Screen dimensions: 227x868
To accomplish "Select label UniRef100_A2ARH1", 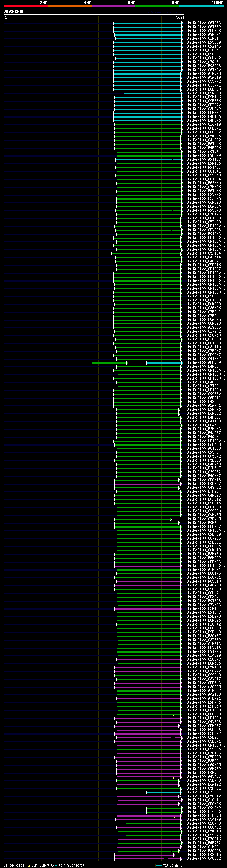I will click(204, 405).
